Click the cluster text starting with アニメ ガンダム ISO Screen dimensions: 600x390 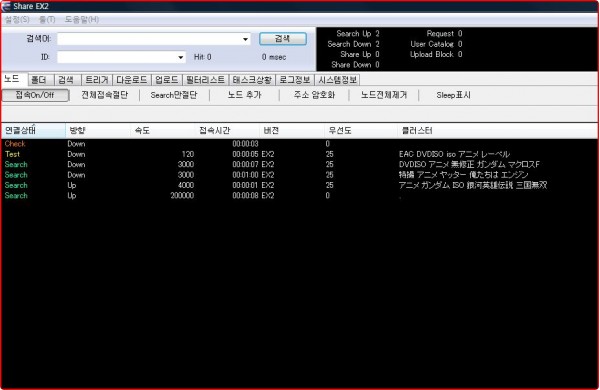click(473, 185)
